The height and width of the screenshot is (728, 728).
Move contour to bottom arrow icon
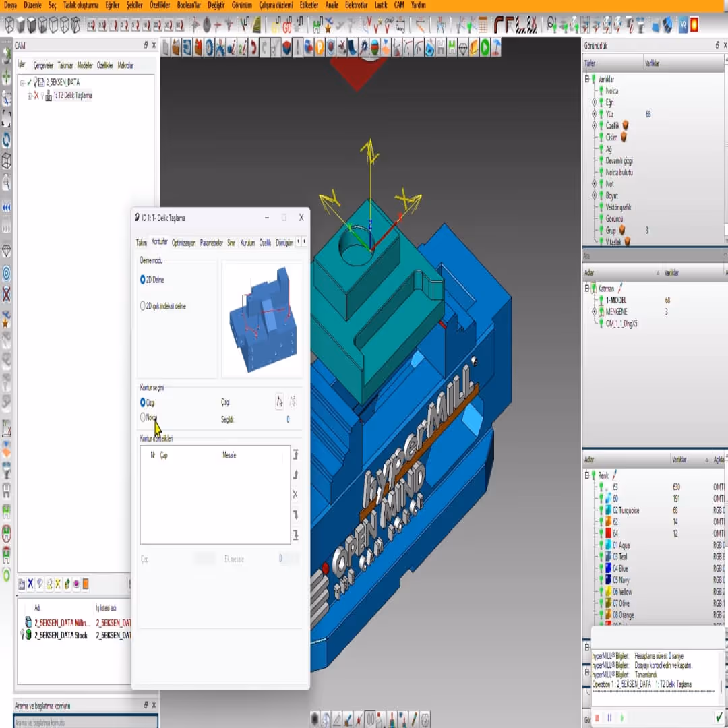pyautogui.click(x=296, y=535)
